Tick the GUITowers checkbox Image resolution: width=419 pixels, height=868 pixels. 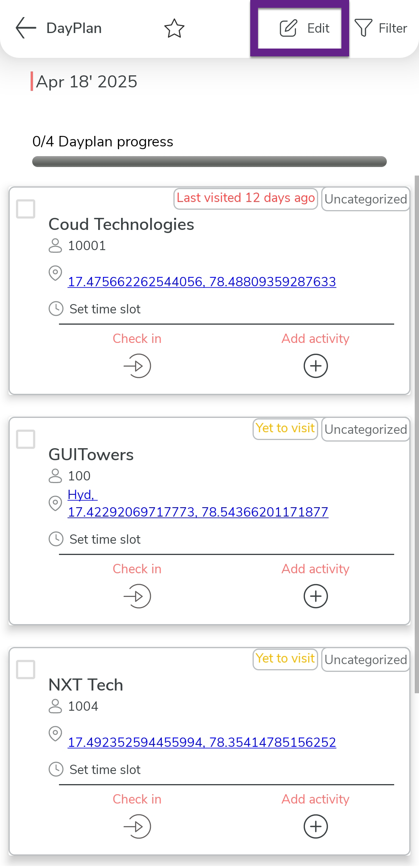click(26, 439)
